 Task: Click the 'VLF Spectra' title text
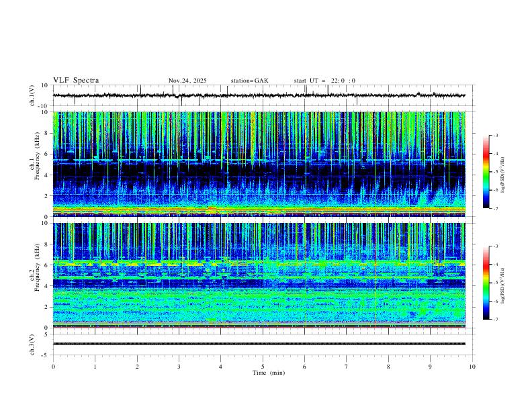tap(76, 81)
